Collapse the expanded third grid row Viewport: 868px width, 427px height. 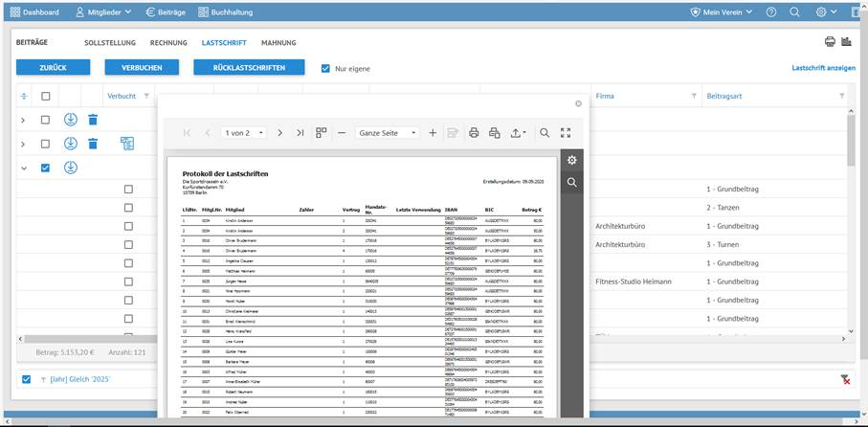point(24,169)
